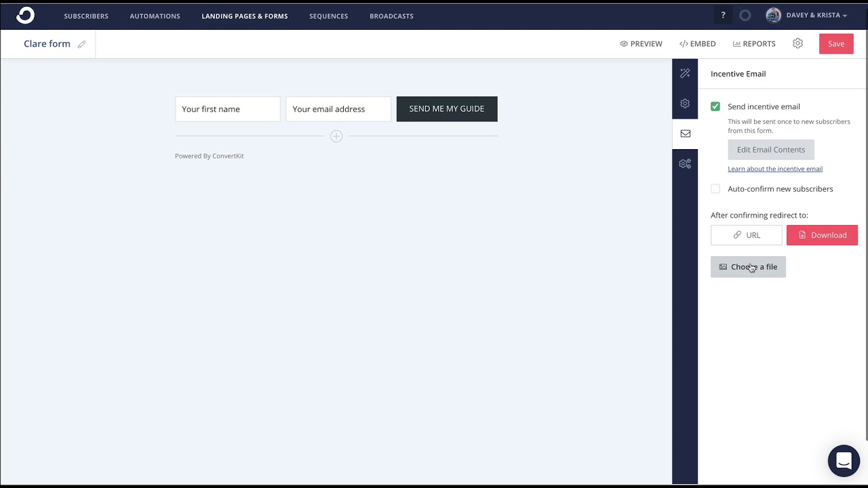Viewport: 868px width, 488px height.
Task: Enable Auto-confirm new subscribers checkbox
Action: coord(715,188)
